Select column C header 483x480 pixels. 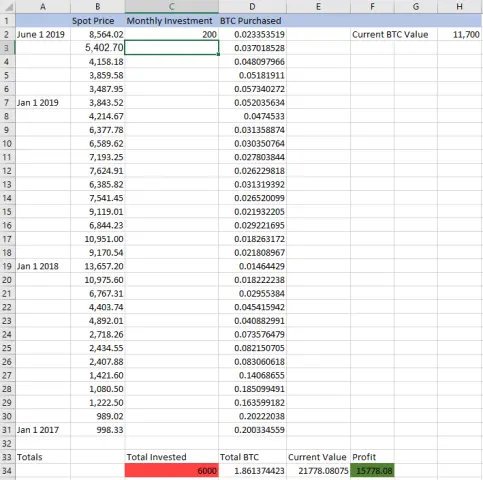point(172,6)
